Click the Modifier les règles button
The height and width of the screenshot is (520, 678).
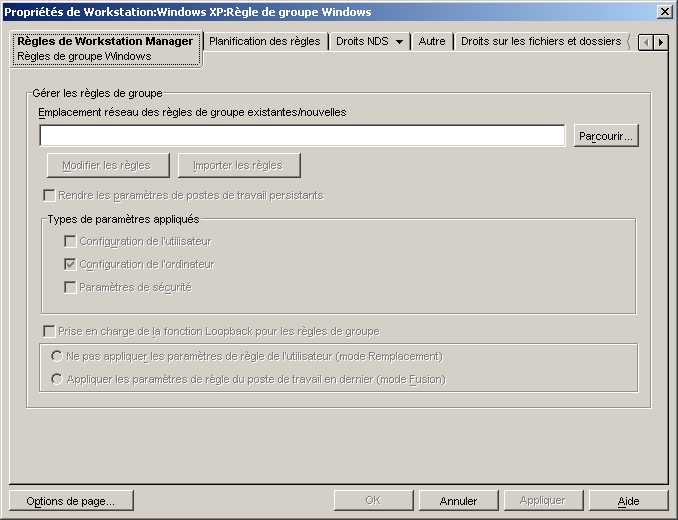108,165
